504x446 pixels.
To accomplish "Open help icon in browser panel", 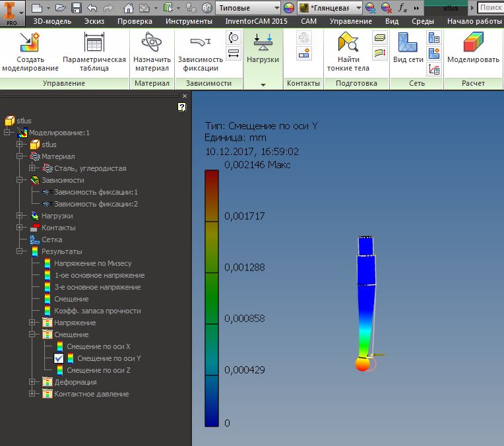I will coord(182,107).
